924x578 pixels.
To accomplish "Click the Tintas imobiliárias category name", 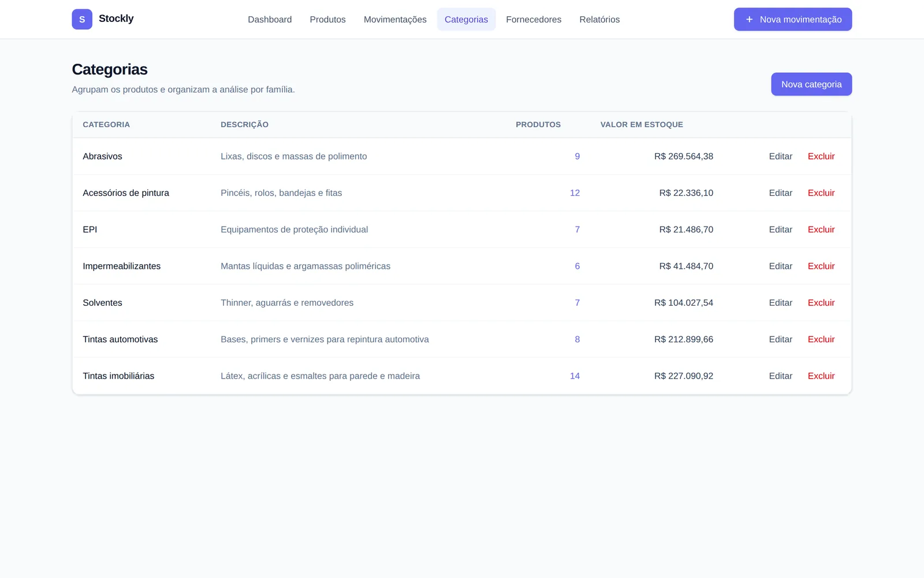I will [x=118, y=376].
